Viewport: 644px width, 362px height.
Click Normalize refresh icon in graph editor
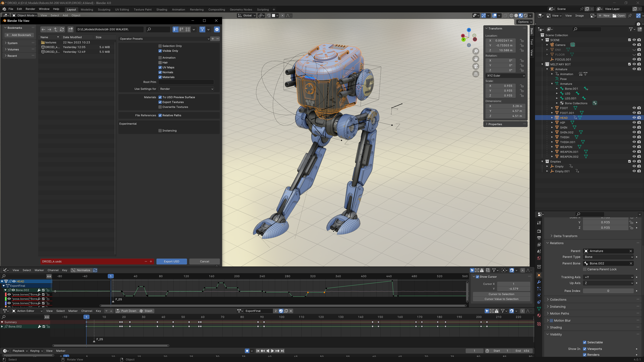[95, 270]
